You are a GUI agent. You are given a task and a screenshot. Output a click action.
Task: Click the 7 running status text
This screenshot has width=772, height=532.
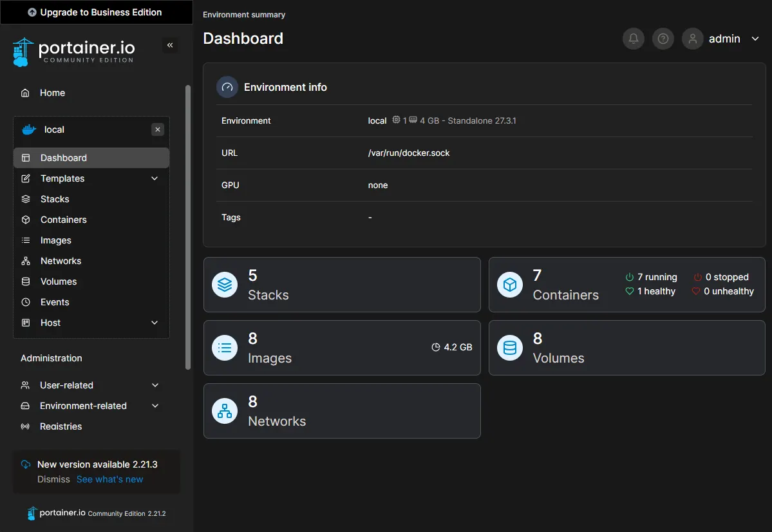pyautogui.click(x=657, y=278)
